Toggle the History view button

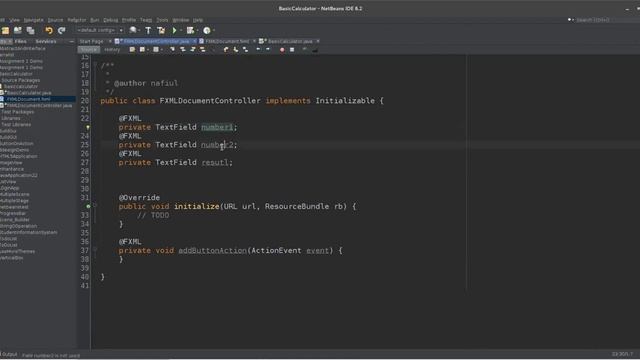112,50
